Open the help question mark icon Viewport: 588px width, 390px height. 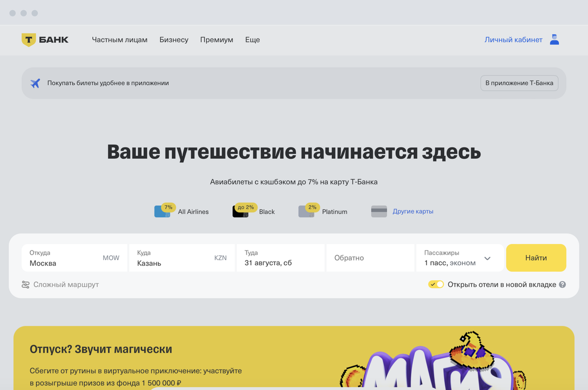[562, 285]
